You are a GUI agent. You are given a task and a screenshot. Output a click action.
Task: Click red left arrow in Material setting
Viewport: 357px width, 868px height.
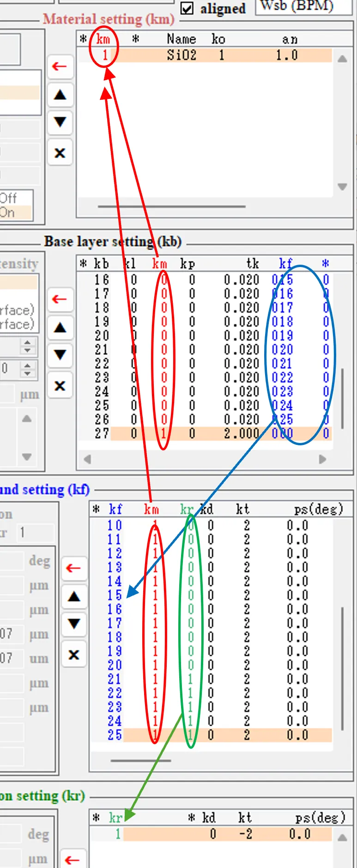60,66
